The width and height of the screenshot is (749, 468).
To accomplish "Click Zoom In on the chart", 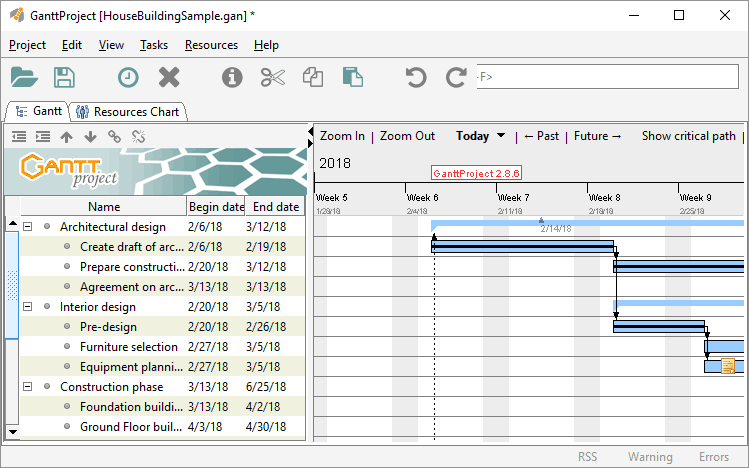I will 342,136.
